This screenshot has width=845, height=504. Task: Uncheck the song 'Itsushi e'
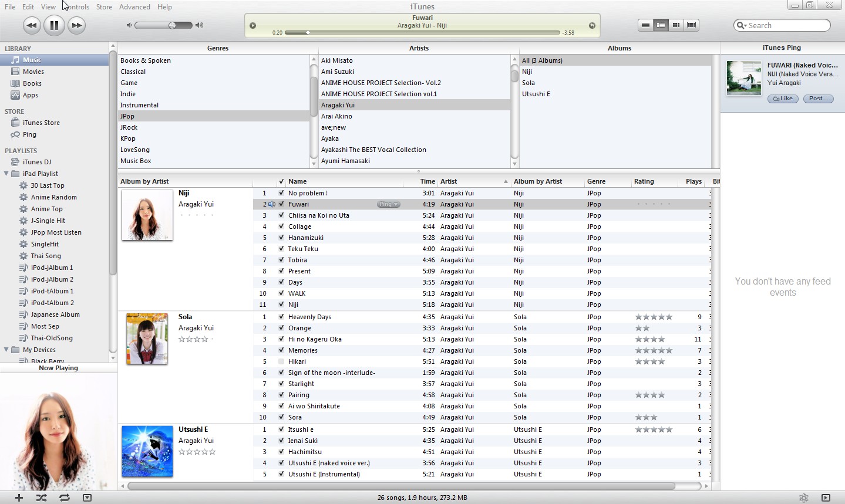(281, 429)
